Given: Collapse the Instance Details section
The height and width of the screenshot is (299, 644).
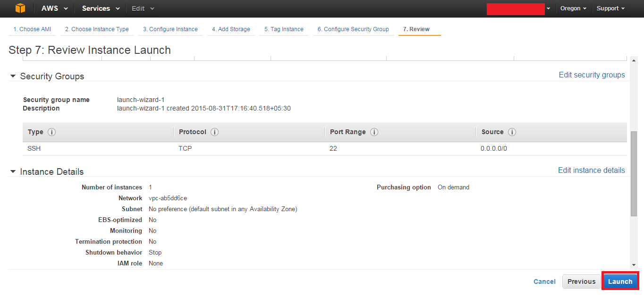Looking at the screenshot, I should [13, 171].
